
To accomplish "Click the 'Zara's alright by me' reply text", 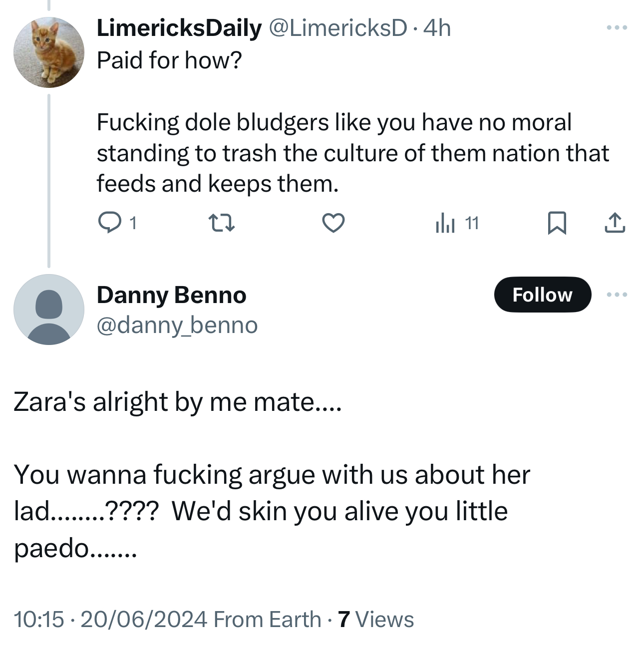I will click(177, 402).
